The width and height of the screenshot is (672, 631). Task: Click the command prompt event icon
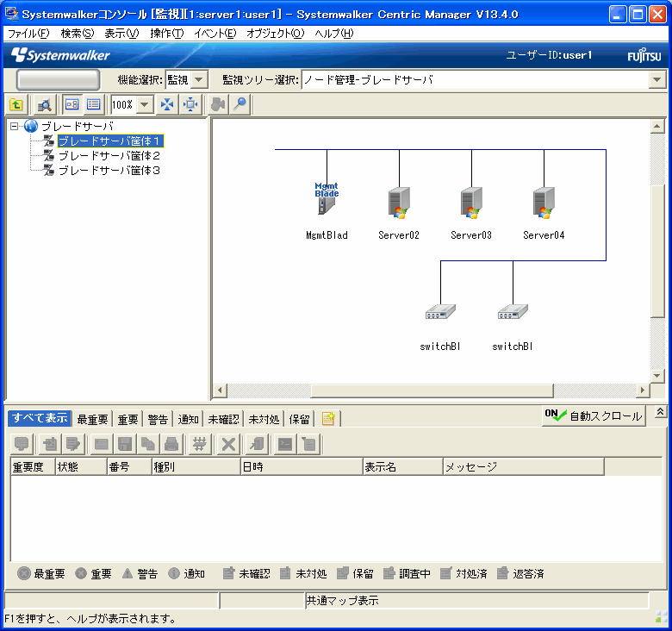(285, 444)
